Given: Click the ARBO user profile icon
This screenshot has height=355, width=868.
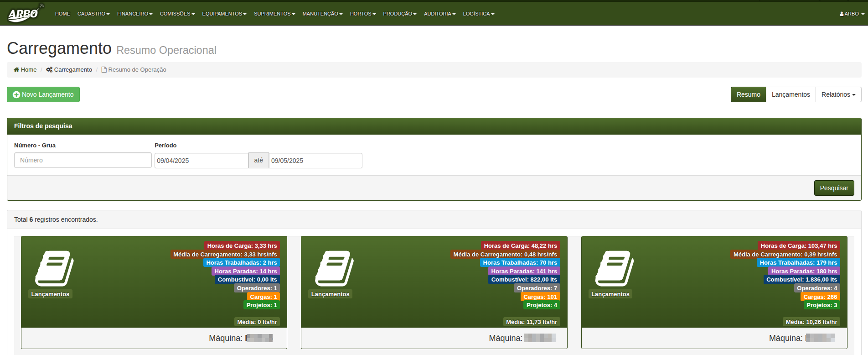Looking at the screenshot, I should coord(842,14).
